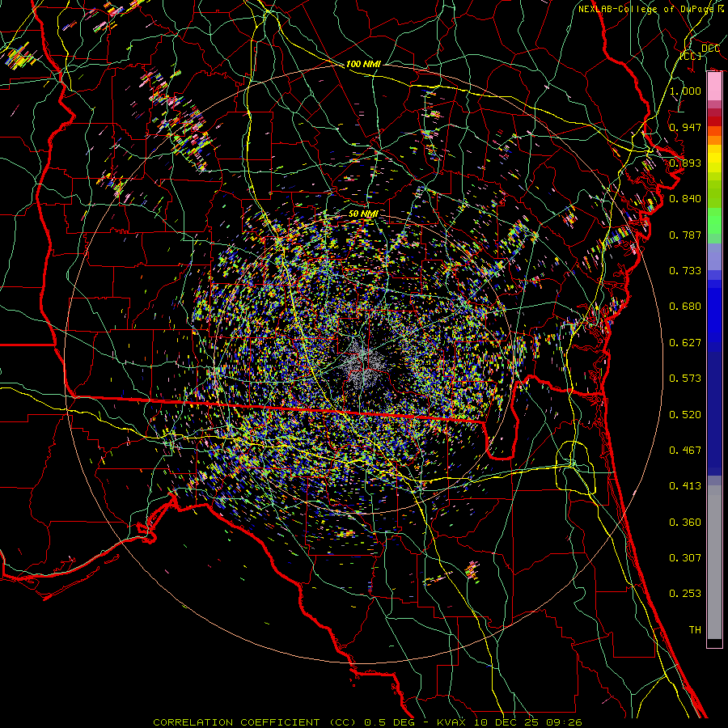Click the 0.413 legend value
The height and width of the screenshot is (728, 728).
click(685, 486)
